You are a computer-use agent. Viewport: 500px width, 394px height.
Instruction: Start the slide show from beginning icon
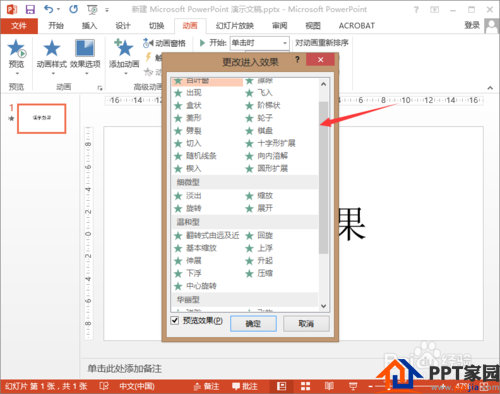pos(92,10)
